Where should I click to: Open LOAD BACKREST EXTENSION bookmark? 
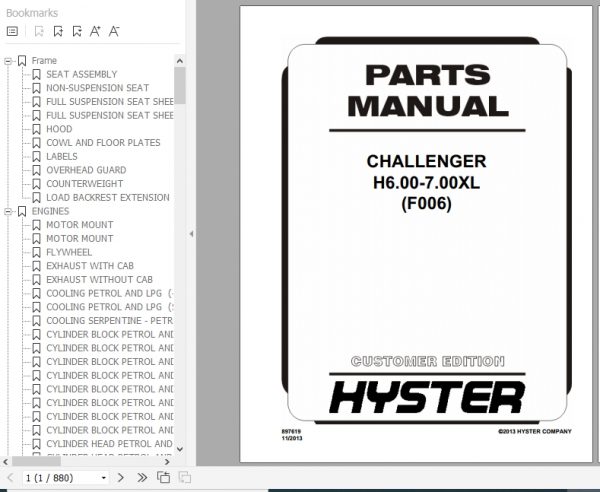coord(108,198)
